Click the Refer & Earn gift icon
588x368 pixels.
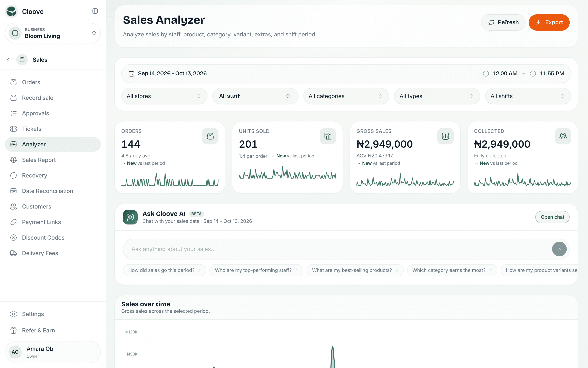tap(14, 330)
